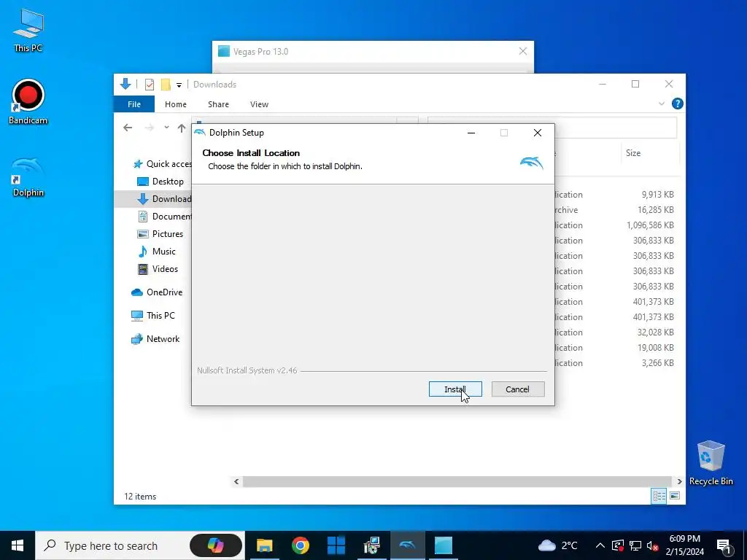Open Copilot from the taskbar
The height and width of the screenshot is (560, 747).
coord(216,545)
